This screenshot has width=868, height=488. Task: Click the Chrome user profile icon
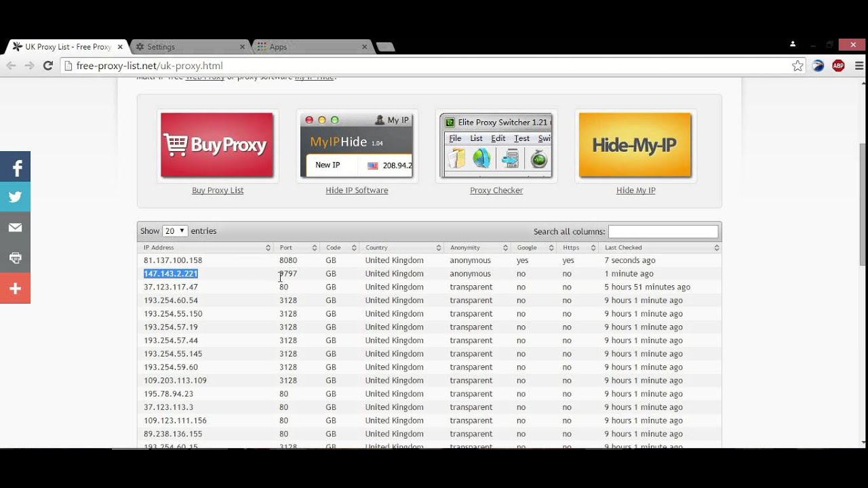[x=793, y=44]
